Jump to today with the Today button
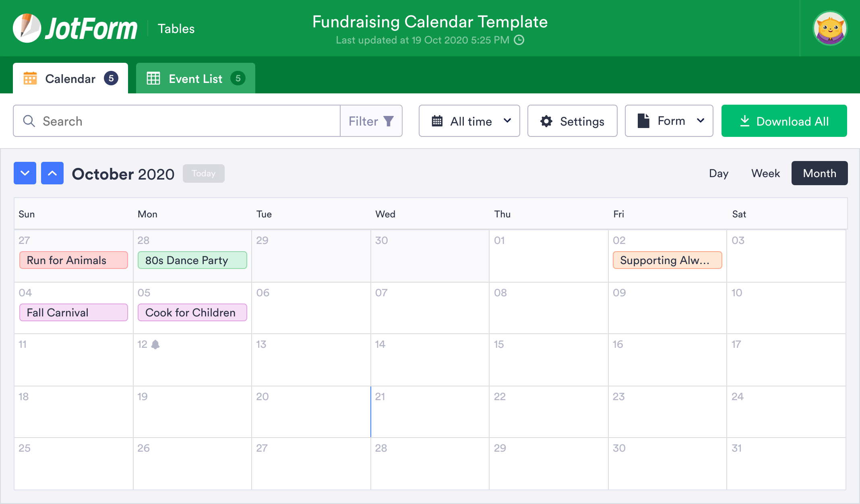Viewport: 860px width, 504px height. pos(204,174)
